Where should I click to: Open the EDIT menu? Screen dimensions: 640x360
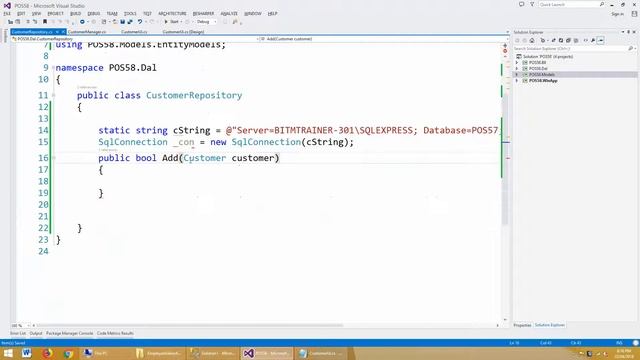(21, 13)
